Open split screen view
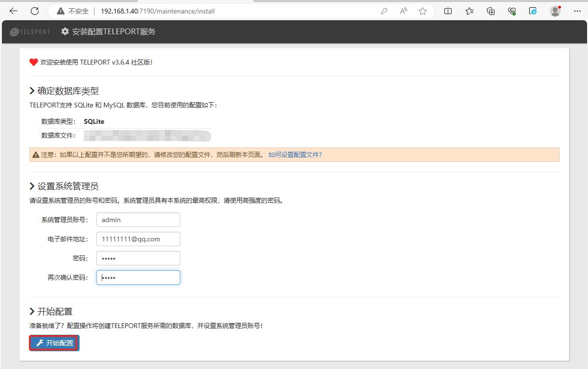This screenshot has width=588, height=369. point(448,11)
